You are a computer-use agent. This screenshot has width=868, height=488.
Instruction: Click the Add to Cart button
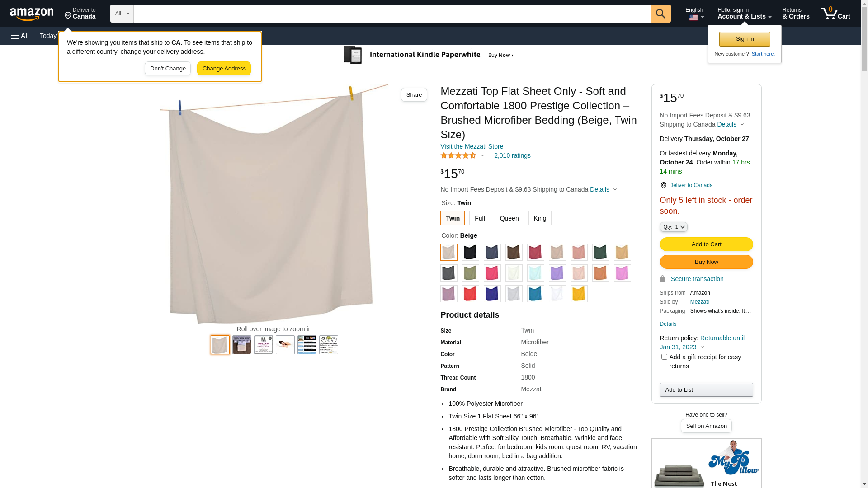coord(706,244)
